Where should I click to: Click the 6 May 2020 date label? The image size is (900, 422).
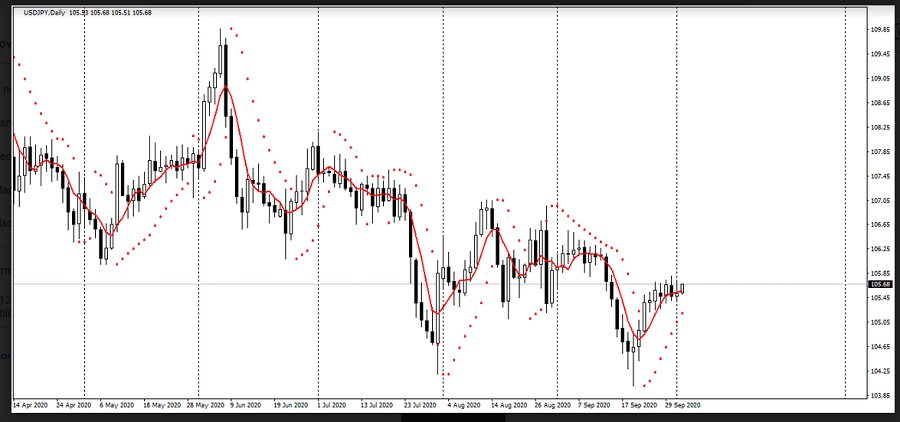coord(119,407)
